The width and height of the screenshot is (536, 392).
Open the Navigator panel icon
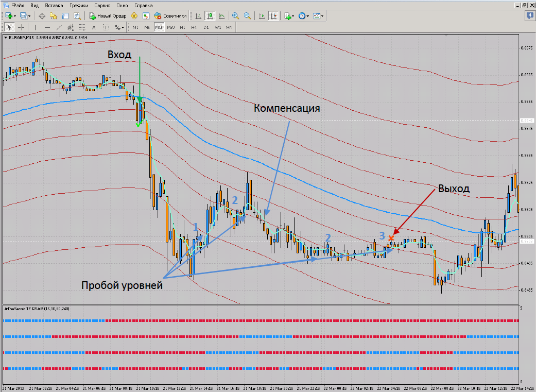(x=54, y=16)
